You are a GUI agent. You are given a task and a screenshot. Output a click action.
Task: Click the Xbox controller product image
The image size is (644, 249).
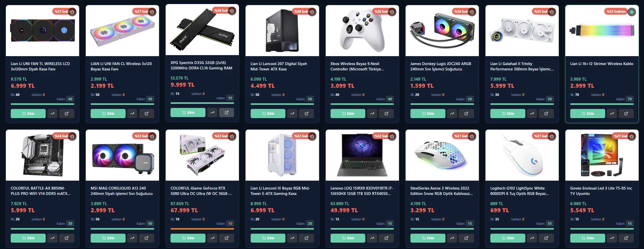(x=362, y=31)
